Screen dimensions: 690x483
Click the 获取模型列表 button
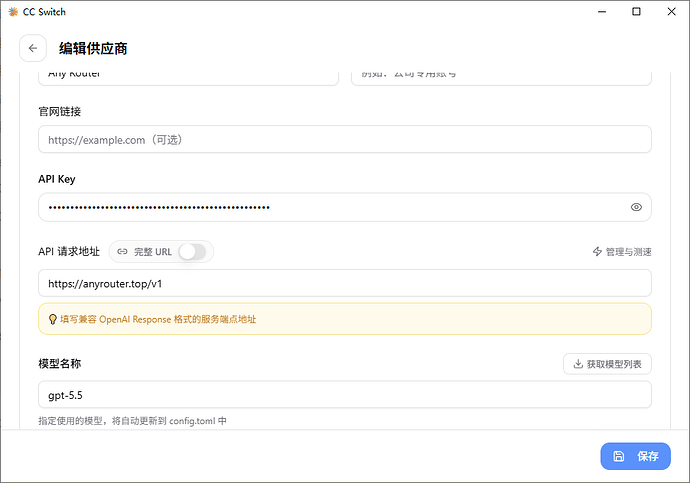607,364
